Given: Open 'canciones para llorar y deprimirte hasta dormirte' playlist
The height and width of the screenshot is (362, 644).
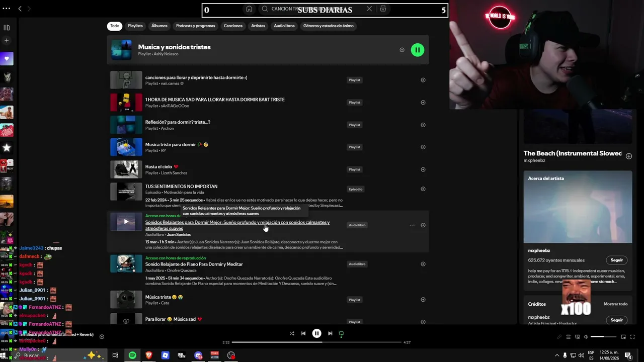Looking at the screenshot, I should click(196, 77).
